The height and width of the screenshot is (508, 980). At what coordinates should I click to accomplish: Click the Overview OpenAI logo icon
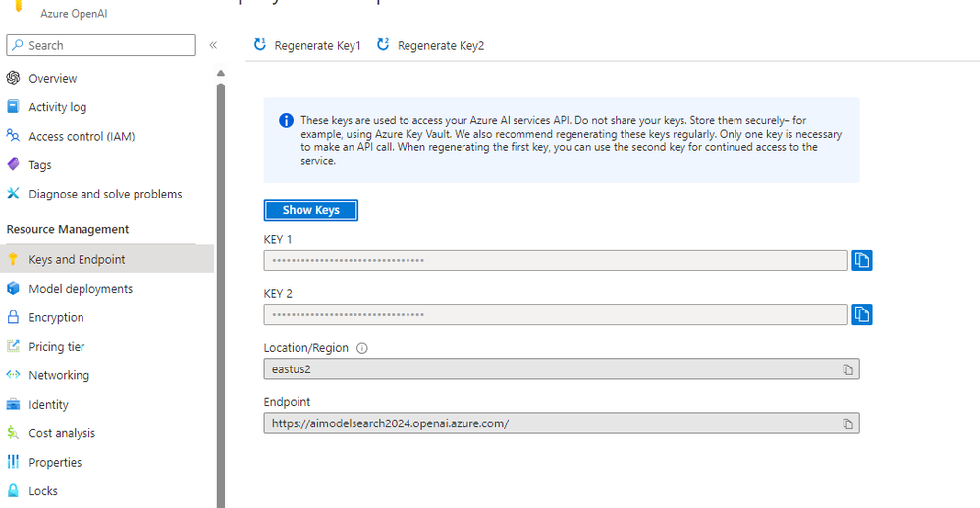click(13, 78)
